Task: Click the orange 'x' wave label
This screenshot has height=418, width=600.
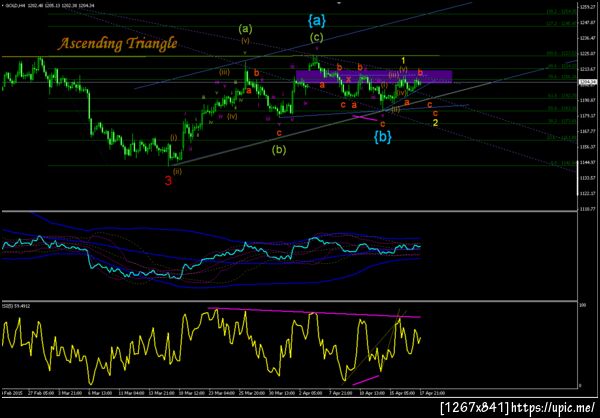Action: tap(349, 79)
